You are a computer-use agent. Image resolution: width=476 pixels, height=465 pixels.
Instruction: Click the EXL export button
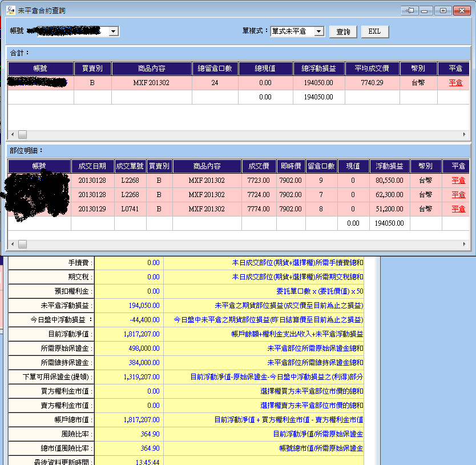click(x=374, y=31)
